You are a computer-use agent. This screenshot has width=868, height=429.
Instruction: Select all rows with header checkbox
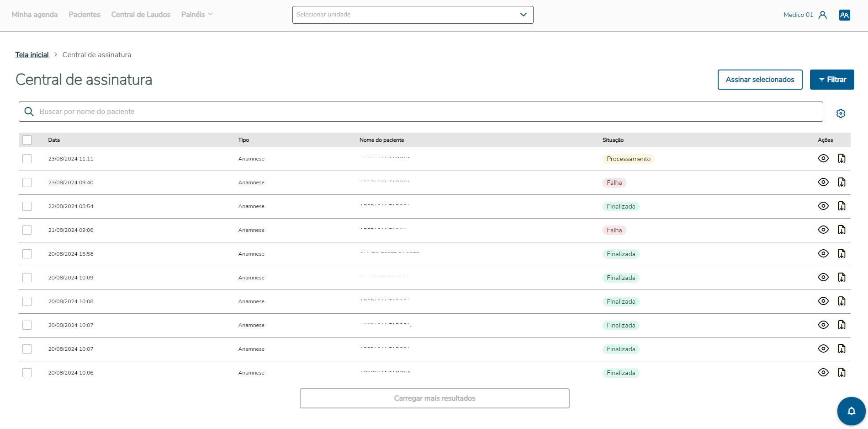pyautogui.click(x=27, y=140)
